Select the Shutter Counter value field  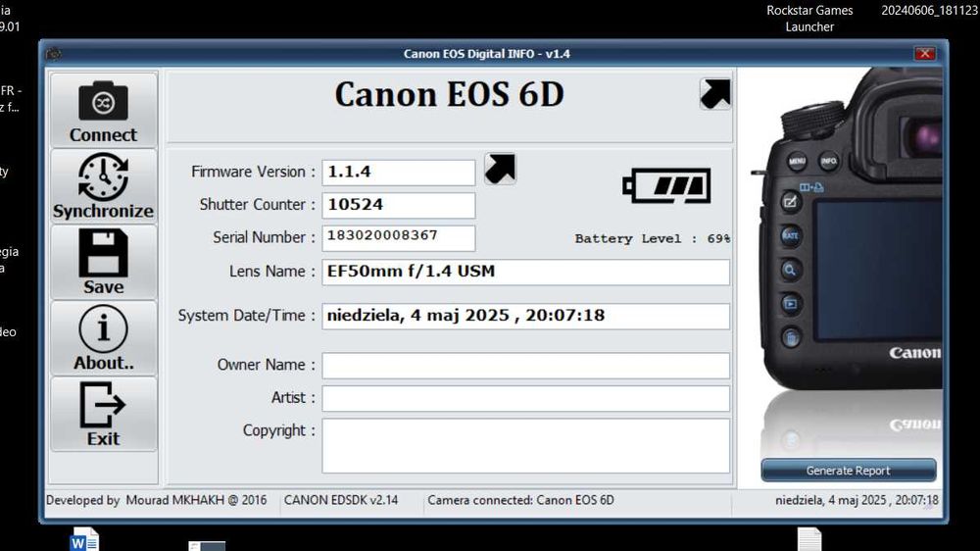(399, 205)
